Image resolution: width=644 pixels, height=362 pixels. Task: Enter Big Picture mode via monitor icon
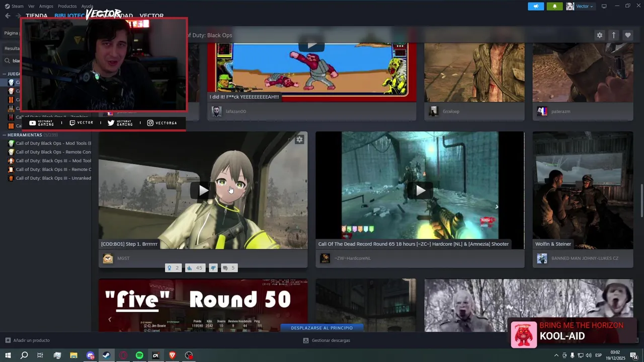pyautogui.click(x=604, y=6)
